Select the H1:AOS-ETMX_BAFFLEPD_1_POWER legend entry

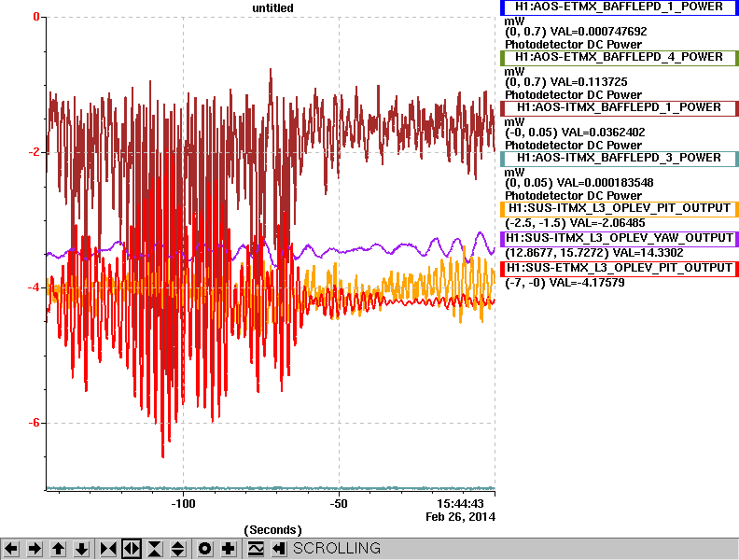(x=619, y=7)
